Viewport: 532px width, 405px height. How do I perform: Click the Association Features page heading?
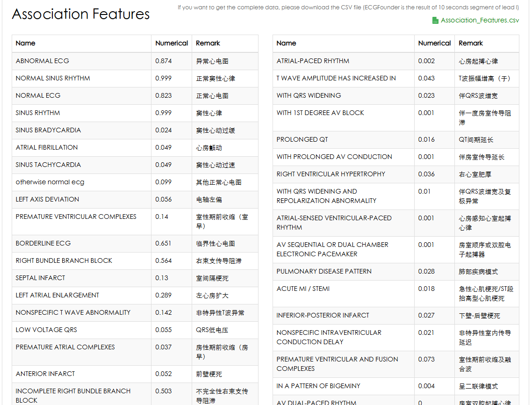(x=81, y=14)
